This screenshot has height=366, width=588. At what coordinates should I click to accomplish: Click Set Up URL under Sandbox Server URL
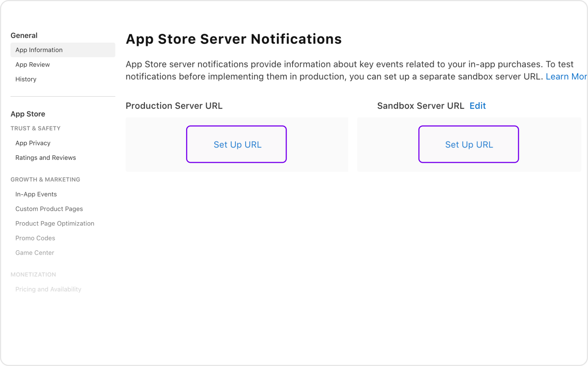(x=469, y=144)
